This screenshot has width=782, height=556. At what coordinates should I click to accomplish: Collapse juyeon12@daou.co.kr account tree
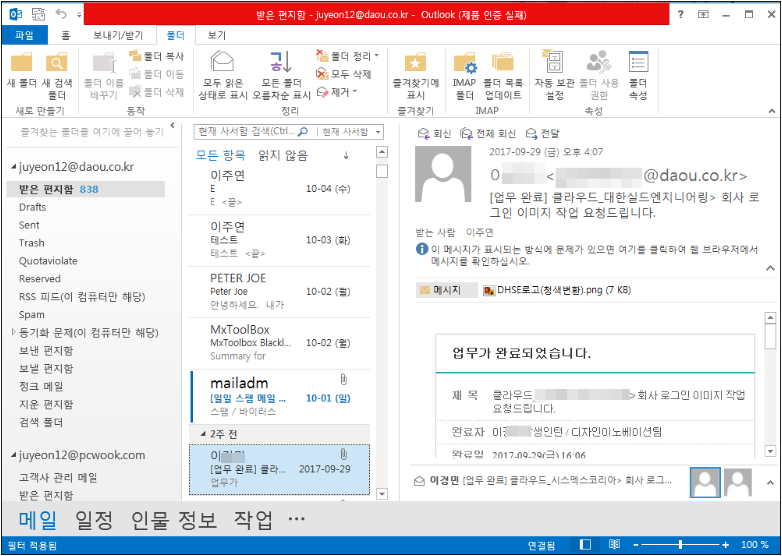click(14, 167)
